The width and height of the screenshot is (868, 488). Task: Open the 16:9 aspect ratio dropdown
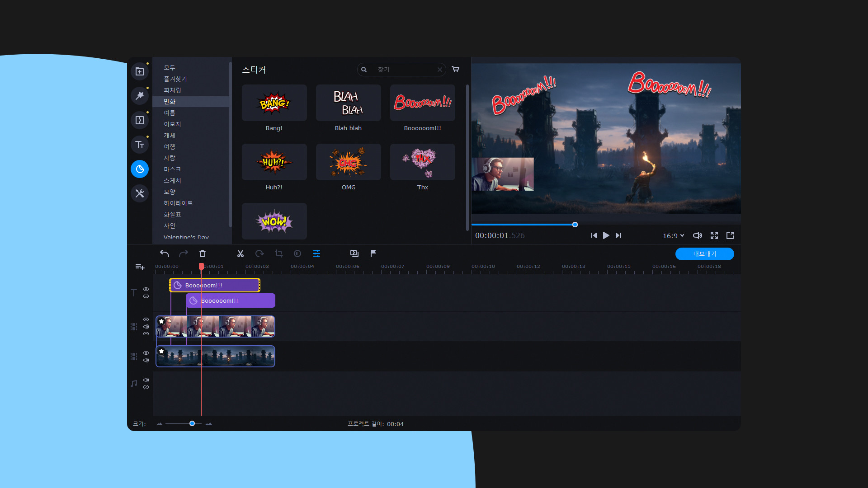(x=673, y=235)
